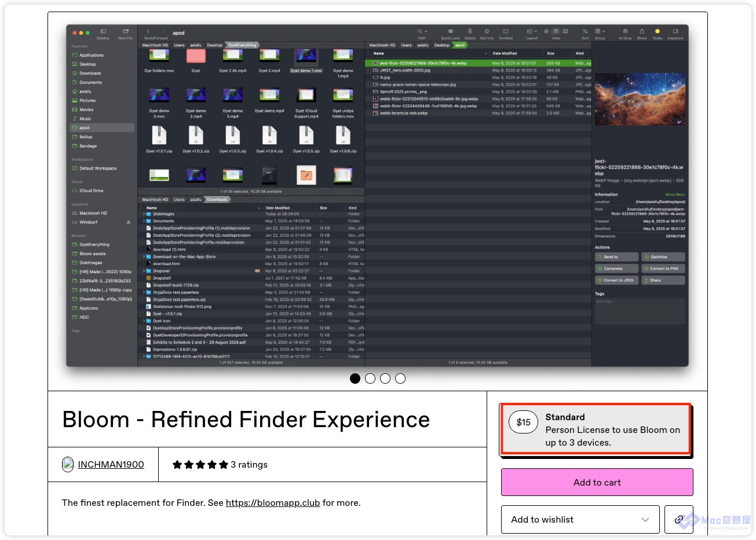The image size is (756, 540).
Task: Click the Convert to JPEG button
Action: click(x=616, y=280)
